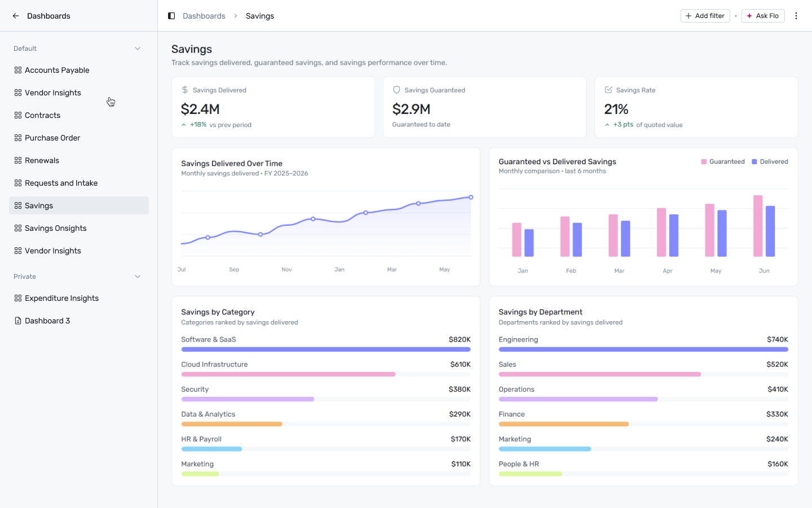Select the Savings dashboard in sidebar

[79, 205]
